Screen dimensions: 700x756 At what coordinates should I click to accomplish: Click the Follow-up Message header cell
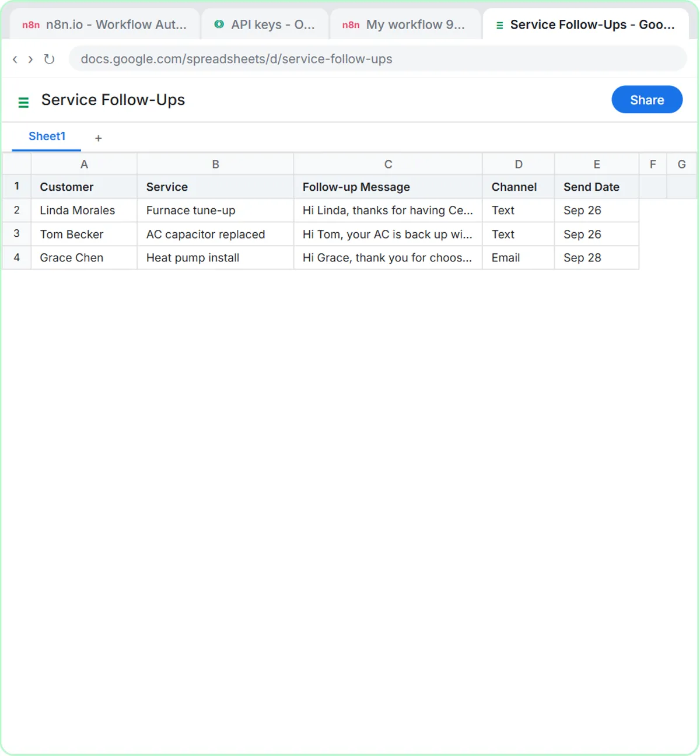tap(388, 187)
